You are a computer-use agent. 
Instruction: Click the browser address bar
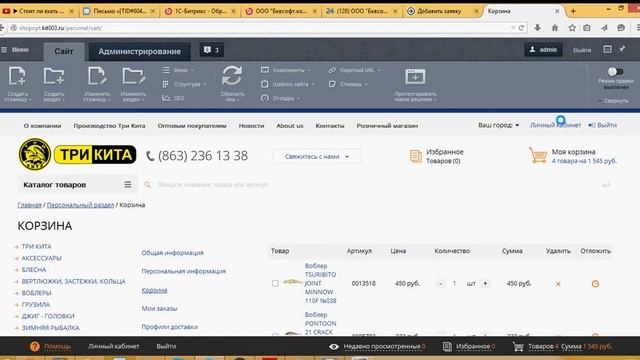coord(261,28)
